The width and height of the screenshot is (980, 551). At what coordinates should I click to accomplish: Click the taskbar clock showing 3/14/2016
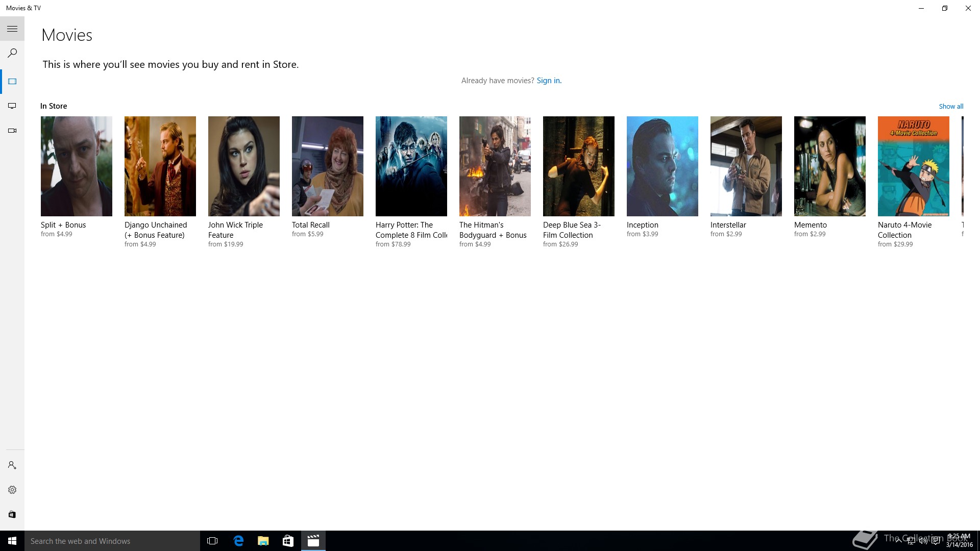[x=959, y=541]
